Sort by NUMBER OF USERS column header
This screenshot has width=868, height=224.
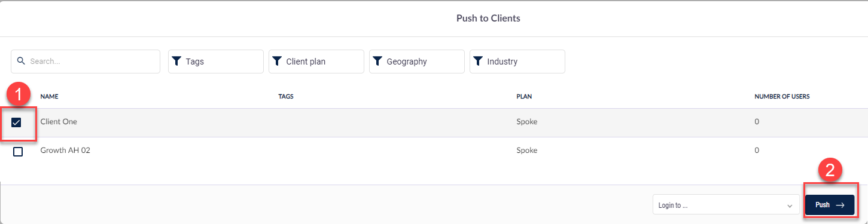[782, 96]
